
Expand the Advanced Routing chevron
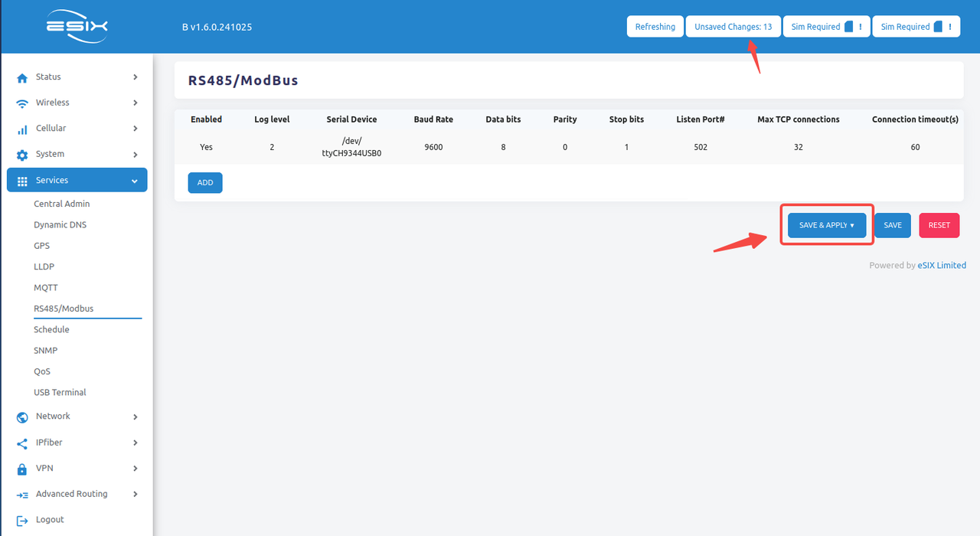[135, 494]
